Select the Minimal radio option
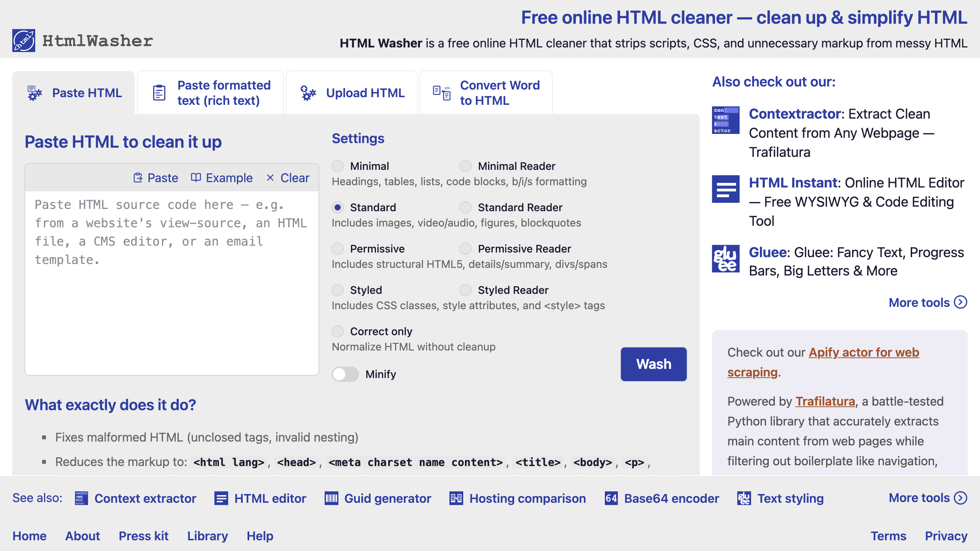The width and height of the screenshot is (980, 551). (338, 166)
